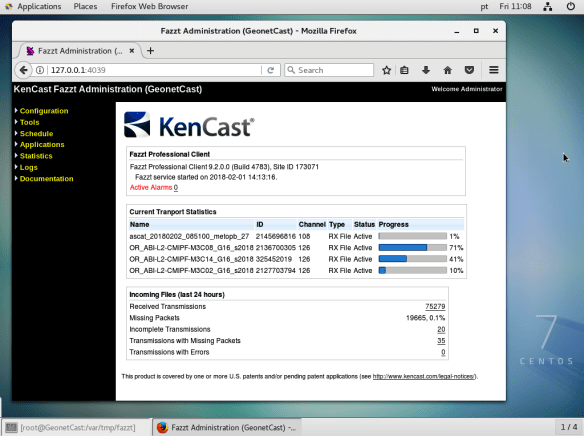The width and height of the screenshot is (584, 436).
Task: Show bookmarks list icon
Action: [x=404, y=70]
